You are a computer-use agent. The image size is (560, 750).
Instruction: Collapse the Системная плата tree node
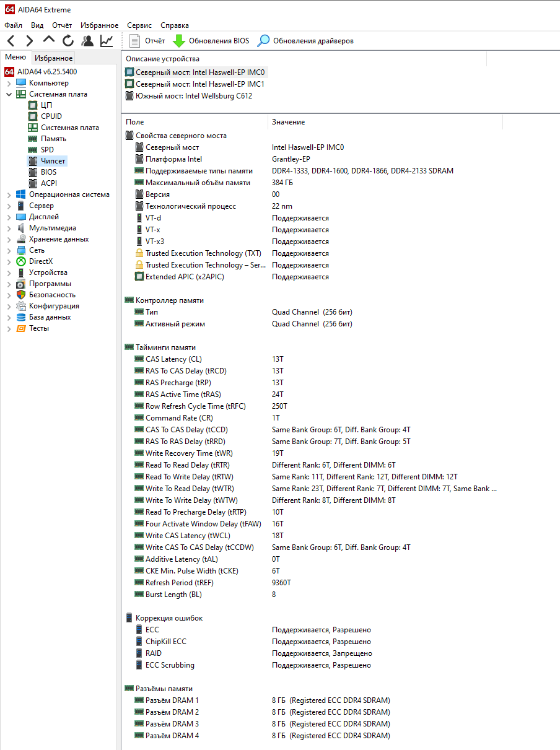coord(9,94)
